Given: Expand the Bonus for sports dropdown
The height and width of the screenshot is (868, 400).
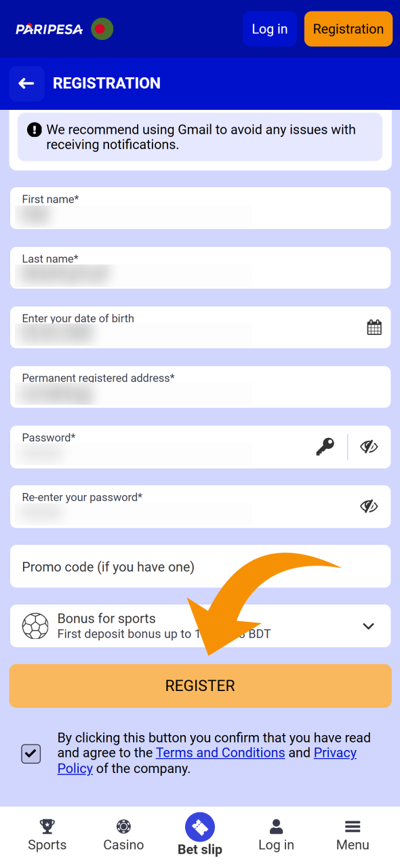Looking at the screenshot, I should click(x=368, y=626).
